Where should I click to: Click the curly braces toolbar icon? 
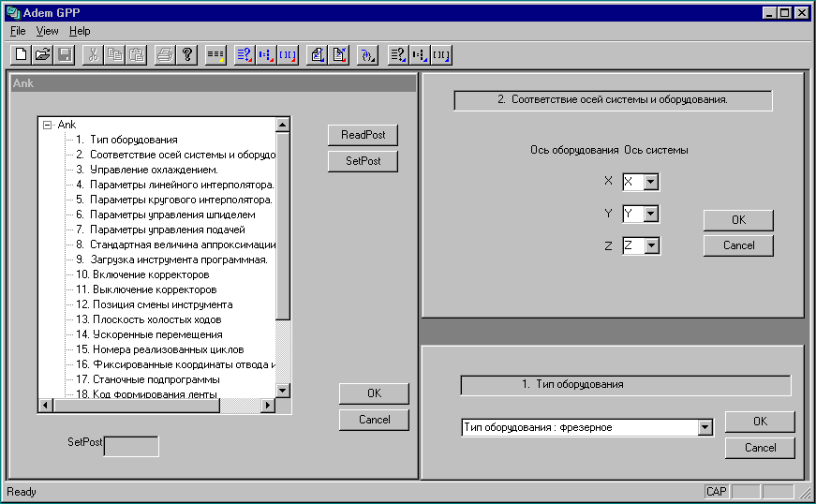367,54
